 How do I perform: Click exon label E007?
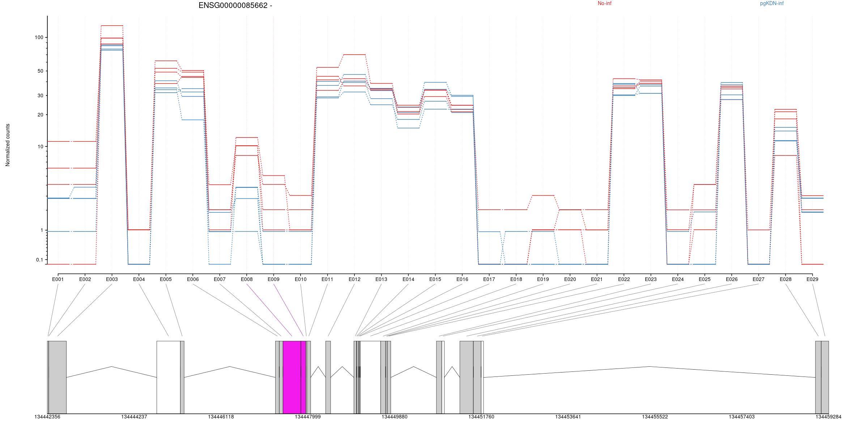pyautogui.click(x=220, y=279)
